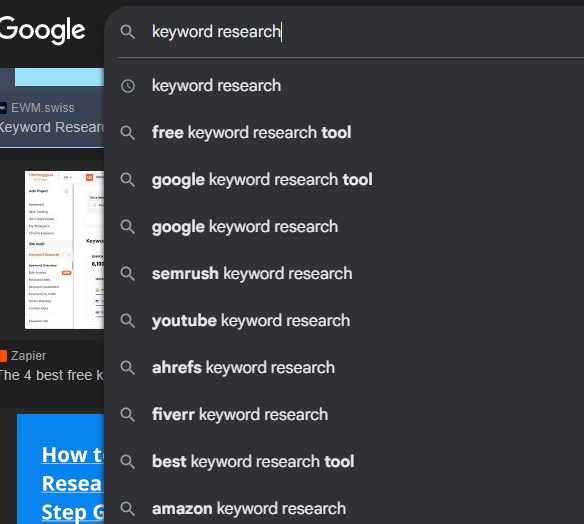
Task: Select the 'keyword research' history suggestion
Action: [345, 86]
